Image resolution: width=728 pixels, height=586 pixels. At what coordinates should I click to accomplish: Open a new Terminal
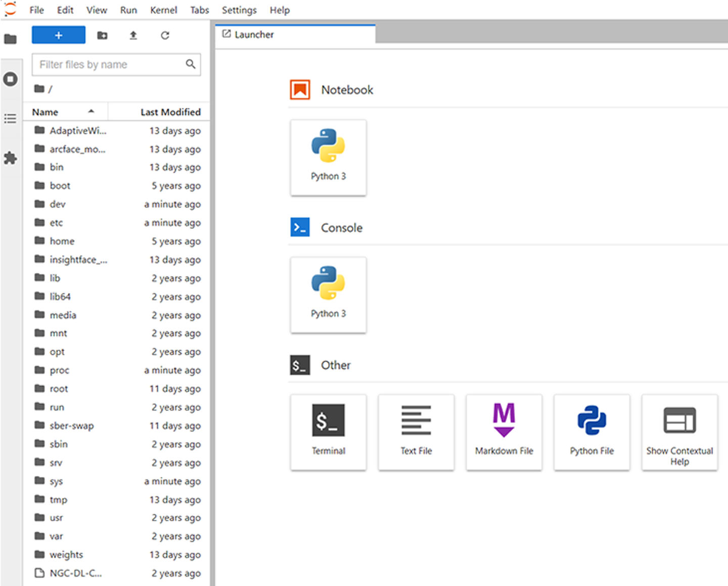pyautogui.click(x=328, y=432)
